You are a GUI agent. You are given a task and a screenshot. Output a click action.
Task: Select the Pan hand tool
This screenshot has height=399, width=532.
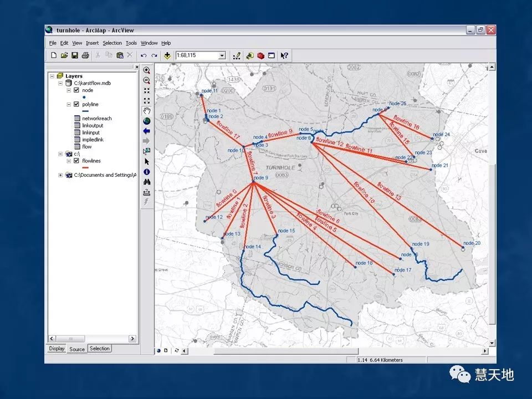coord(147,110)
